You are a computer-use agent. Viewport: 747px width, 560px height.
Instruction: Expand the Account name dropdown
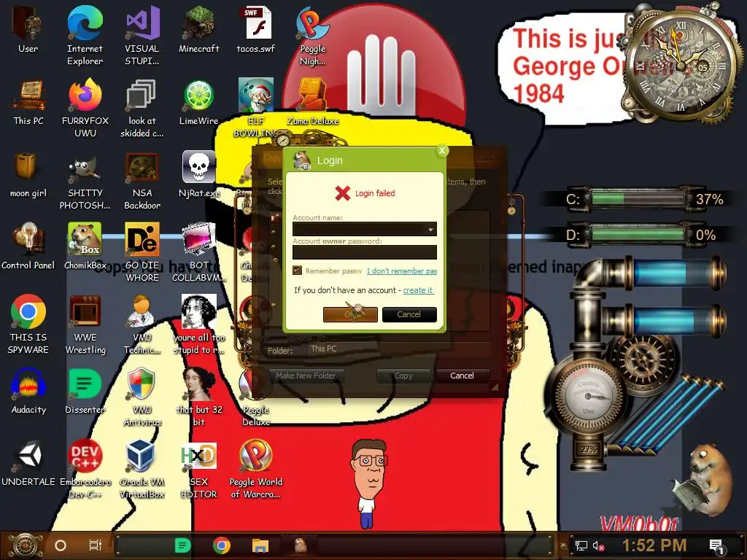tap(430, 230)
